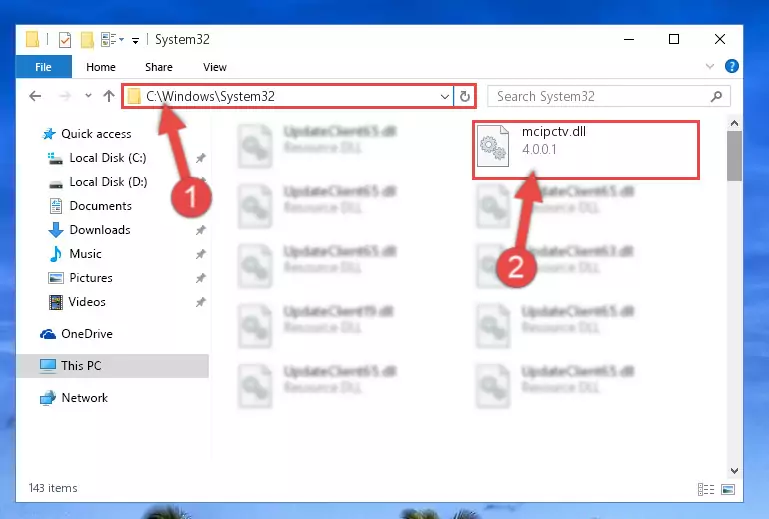This screenshot has width=769, height=519.
Task: Open the Share ribbon tab
Action: point(158,67)
